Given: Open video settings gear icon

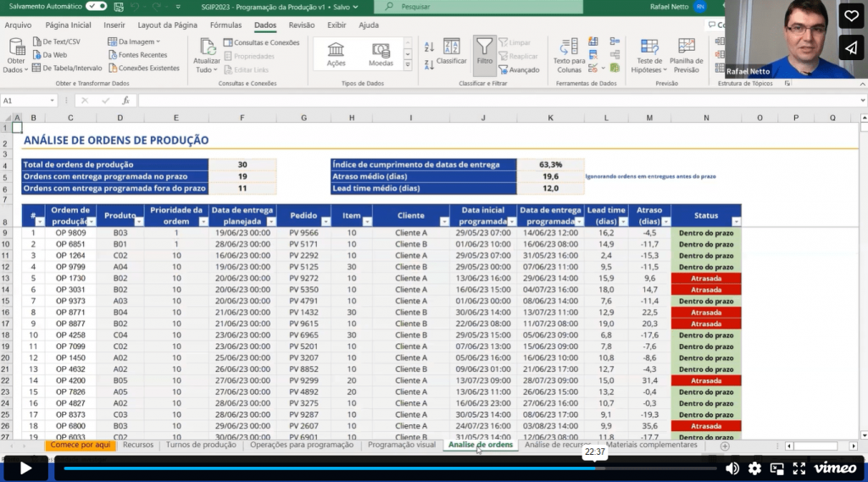Looking at the screenshot, I should click(x=754, y=468).
